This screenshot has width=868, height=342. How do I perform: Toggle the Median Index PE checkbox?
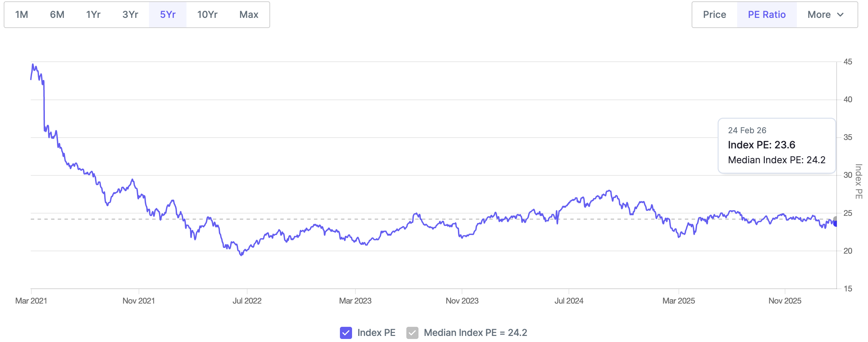pos(412,333)
